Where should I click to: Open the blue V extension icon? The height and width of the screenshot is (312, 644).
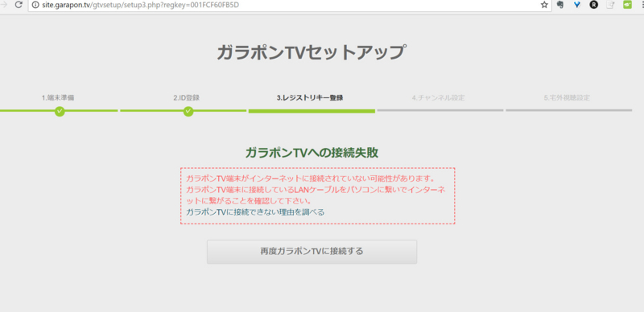577,5
